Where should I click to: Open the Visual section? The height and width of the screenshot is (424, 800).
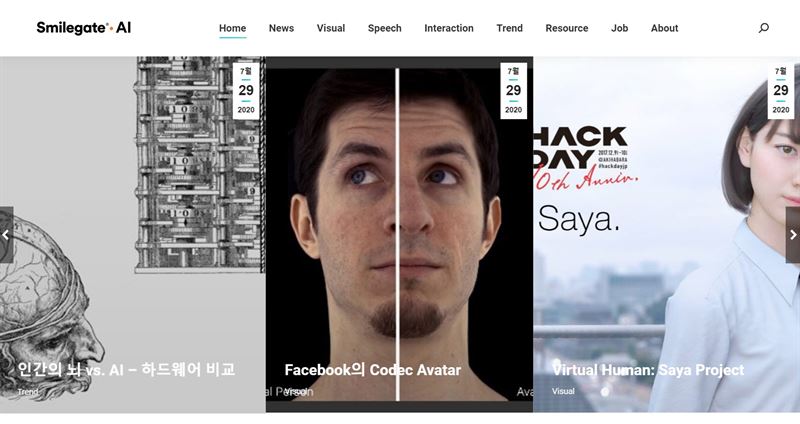point(331,28)
